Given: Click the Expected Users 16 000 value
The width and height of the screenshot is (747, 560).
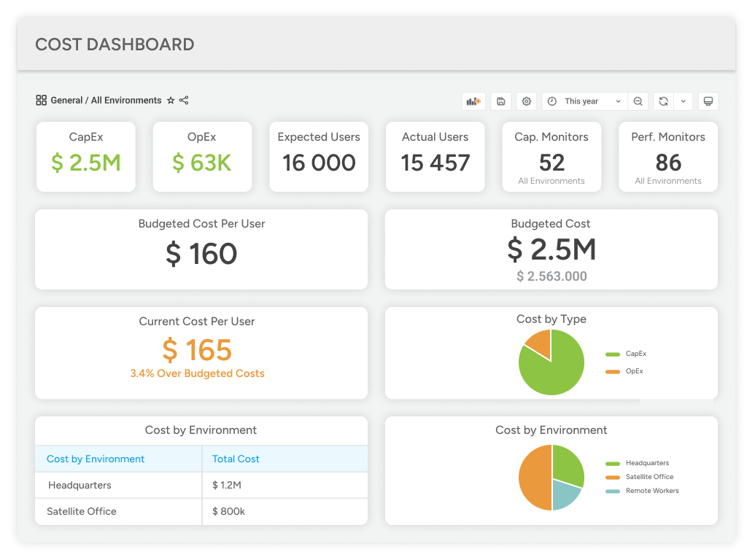Looking at the screenshot, I should [319, 163].
